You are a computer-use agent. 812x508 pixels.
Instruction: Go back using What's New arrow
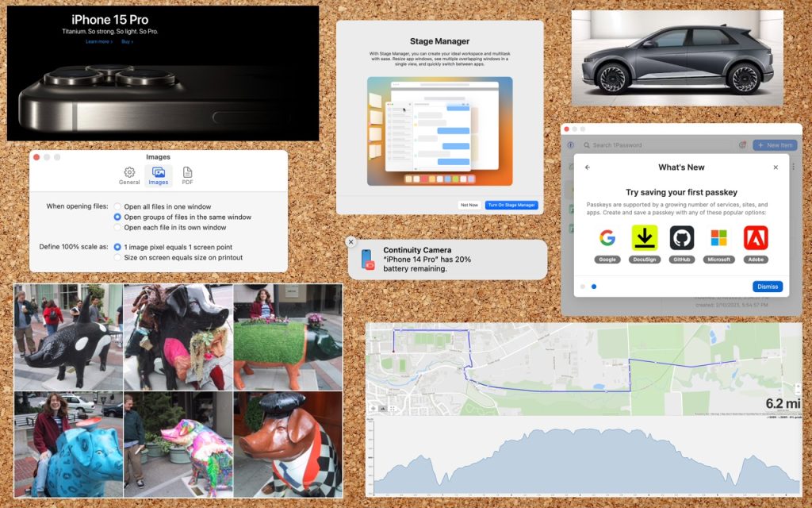pyautogui.click(x=588, y=167)
